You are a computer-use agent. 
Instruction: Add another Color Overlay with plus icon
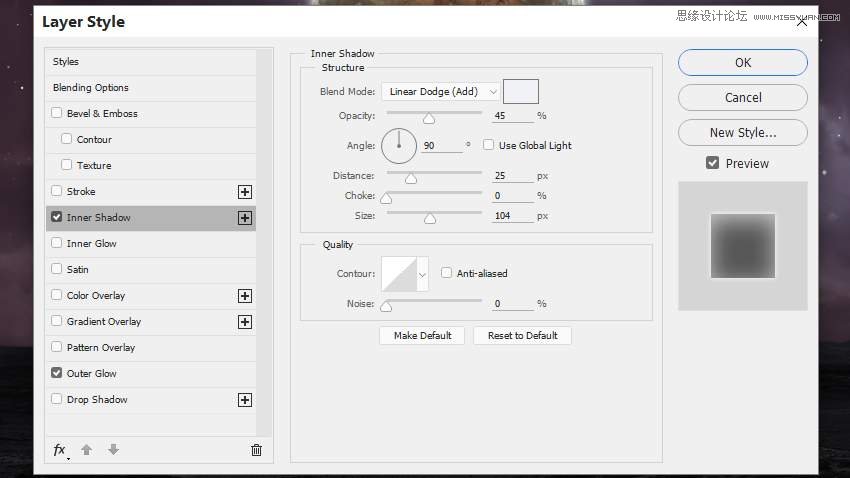point(245,296)
